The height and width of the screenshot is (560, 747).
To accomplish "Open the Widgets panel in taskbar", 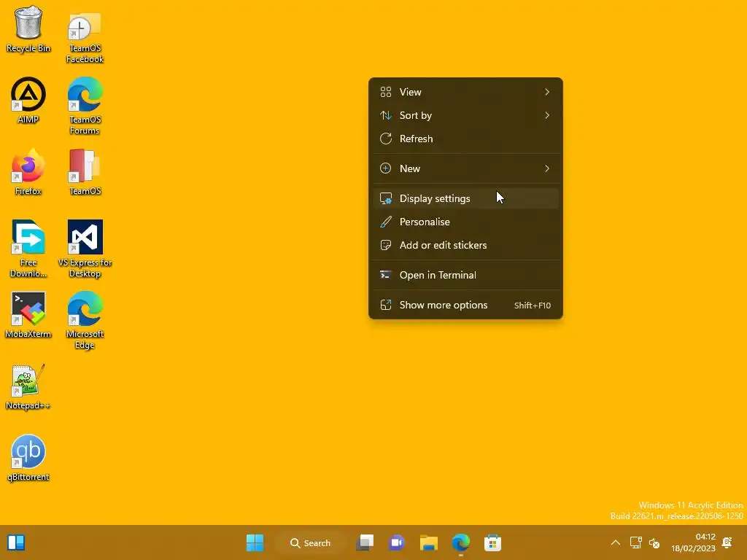I will pyautogui.click(x=16, y=542).
